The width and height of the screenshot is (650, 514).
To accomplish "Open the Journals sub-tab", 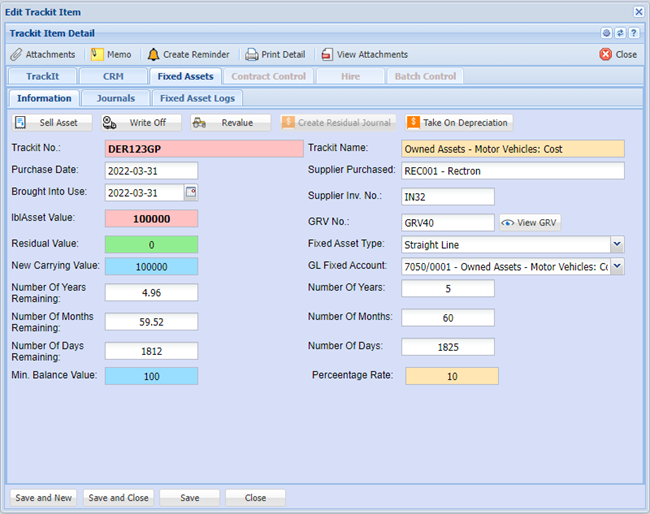I will tap(116, 98).
